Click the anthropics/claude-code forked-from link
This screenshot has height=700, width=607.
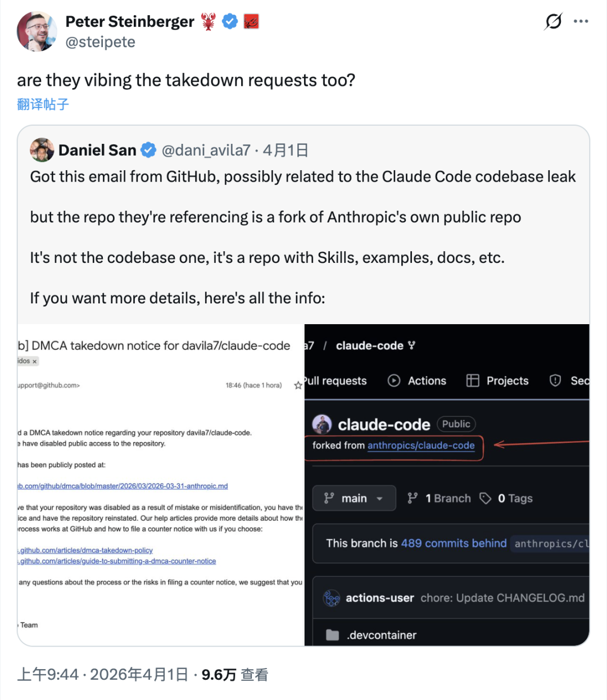(x=421, y=446)
